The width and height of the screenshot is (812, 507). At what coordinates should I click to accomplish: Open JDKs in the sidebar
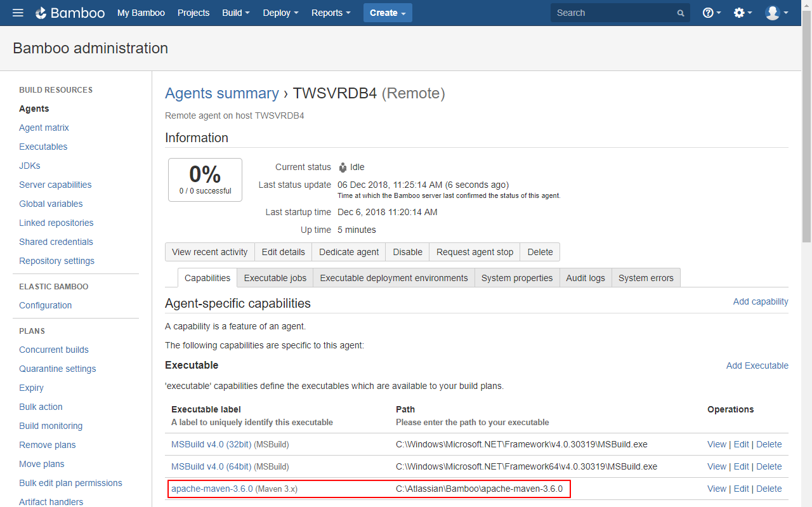tap(30, 166)
